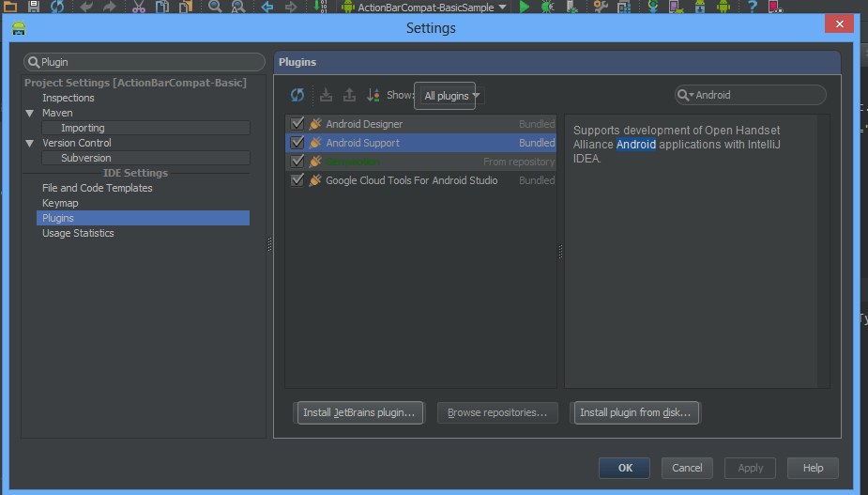Uncheck the Android Designer plugin checkbox
This screenshot has width=868, height=495.
pyautogui.click(x=297, y=124)
